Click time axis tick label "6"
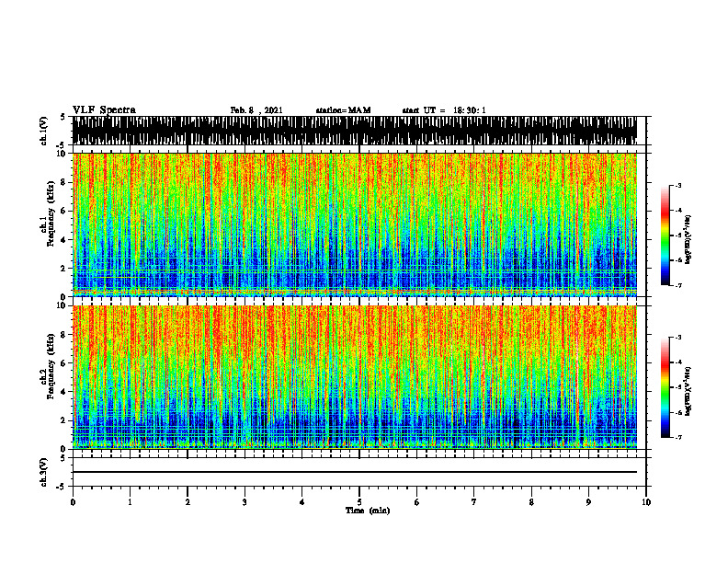 click(x=417, y=502)
